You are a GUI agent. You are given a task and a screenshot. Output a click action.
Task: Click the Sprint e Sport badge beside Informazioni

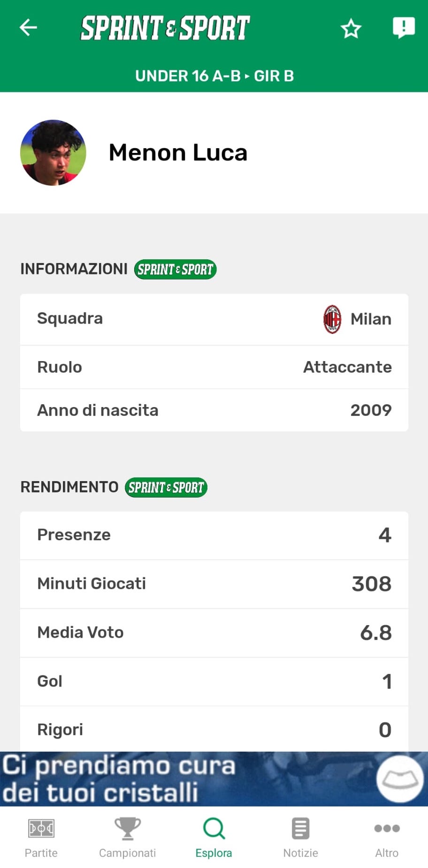click(175, 270)
